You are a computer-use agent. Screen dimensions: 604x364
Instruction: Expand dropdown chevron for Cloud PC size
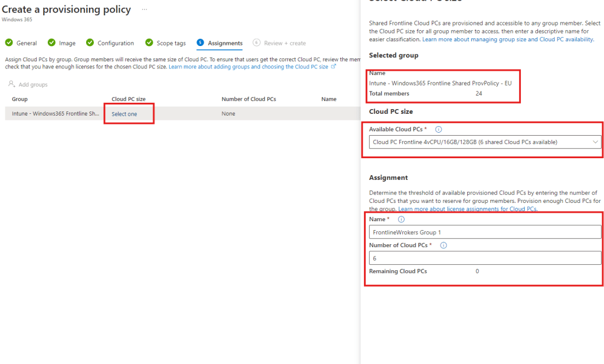coord(595,142)
